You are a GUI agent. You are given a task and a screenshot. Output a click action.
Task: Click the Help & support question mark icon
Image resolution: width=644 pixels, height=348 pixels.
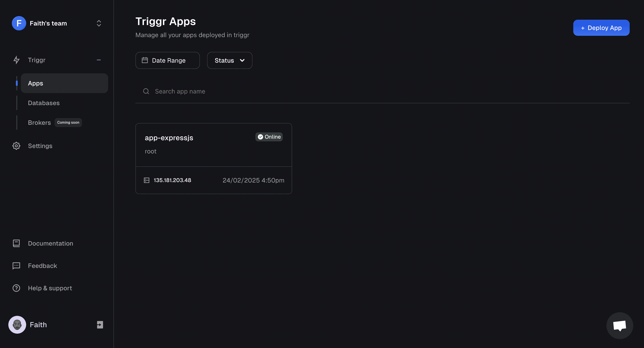pyautogui.click(x=16, y=288)
